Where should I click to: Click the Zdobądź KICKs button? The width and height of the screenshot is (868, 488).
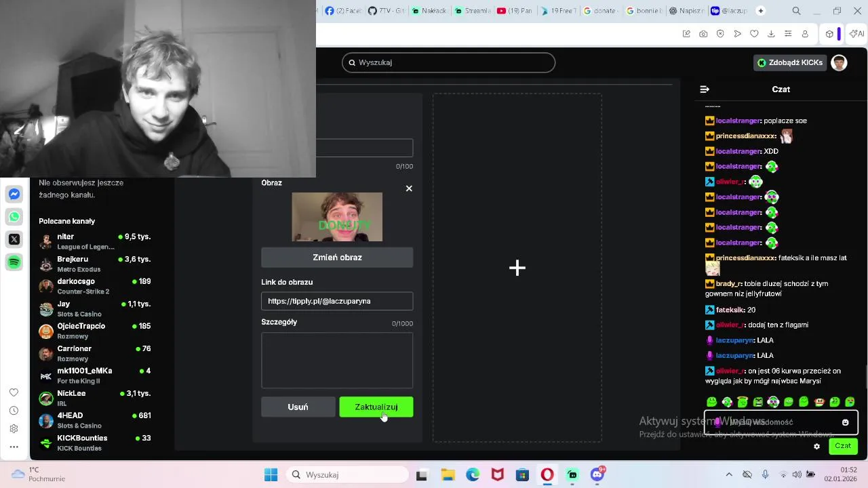(790, 62)
